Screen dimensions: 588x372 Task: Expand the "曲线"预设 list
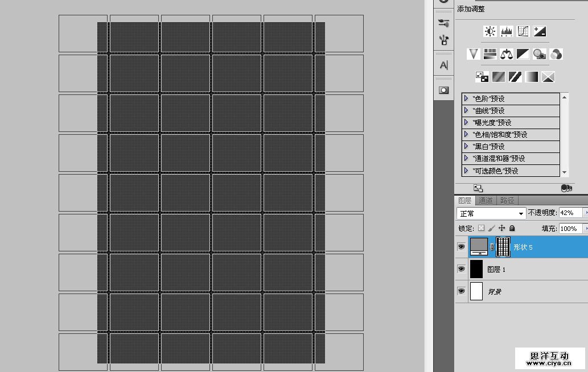pos(466,110)
